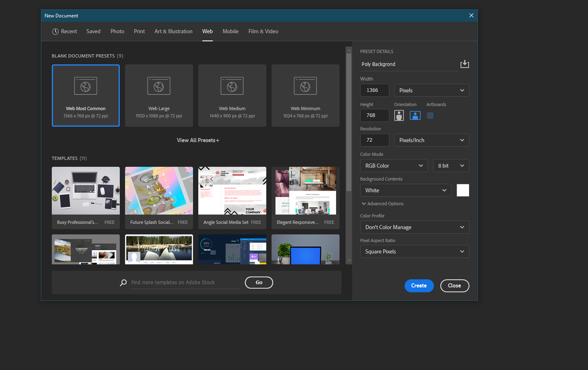The image size is (588, 370).
Task: Open the width units Pixels dropdown
Action: [x=431, y=90]
